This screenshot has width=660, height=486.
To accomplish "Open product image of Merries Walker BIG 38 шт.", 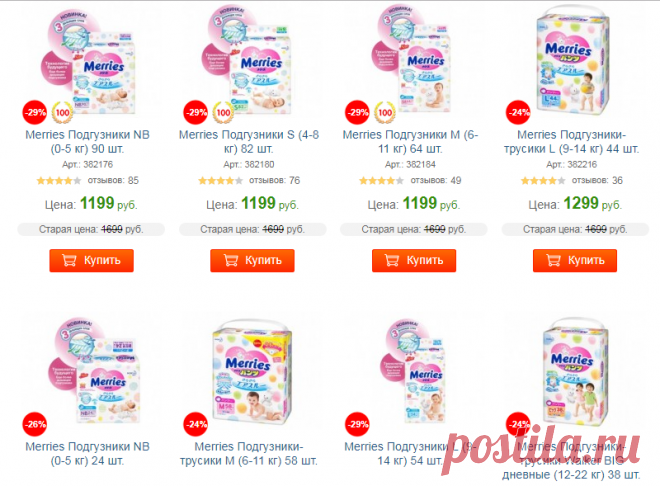I will click(575, 372).
